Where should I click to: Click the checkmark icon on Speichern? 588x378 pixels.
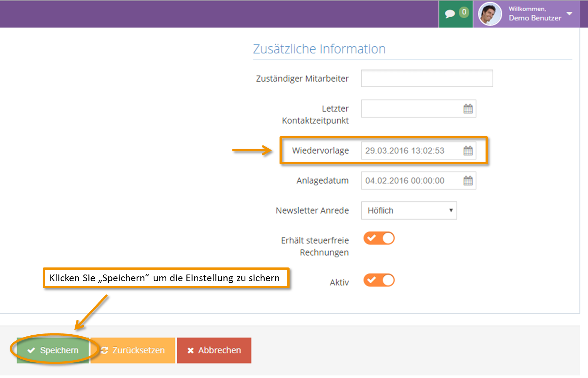(31, 350)
